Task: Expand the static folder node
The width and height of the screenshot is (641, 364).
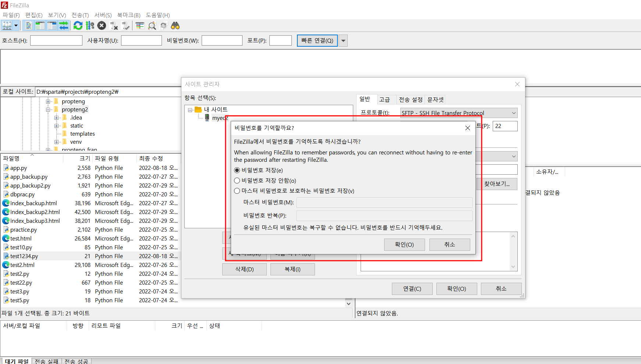Action: pyautogui.click(x=56, y=126)
